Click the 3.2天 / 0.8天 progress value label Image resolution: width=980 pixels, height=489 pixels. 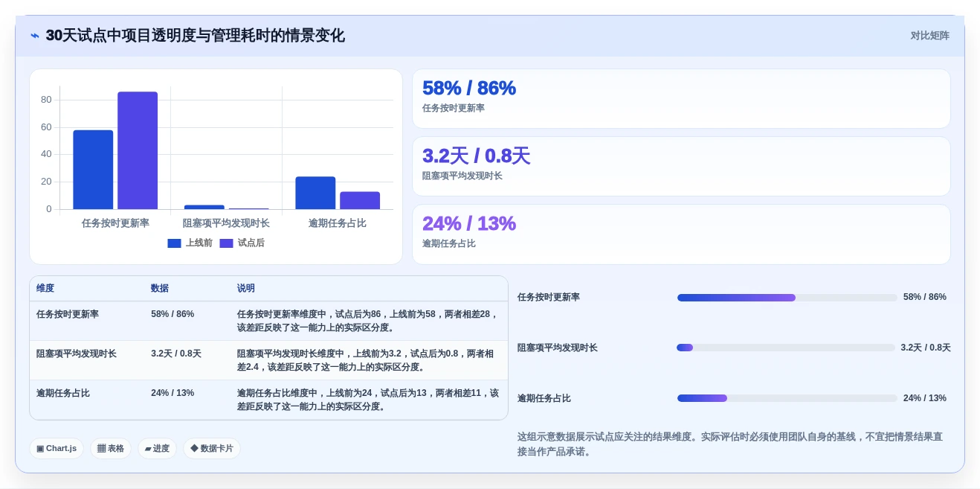coord(926,348)
